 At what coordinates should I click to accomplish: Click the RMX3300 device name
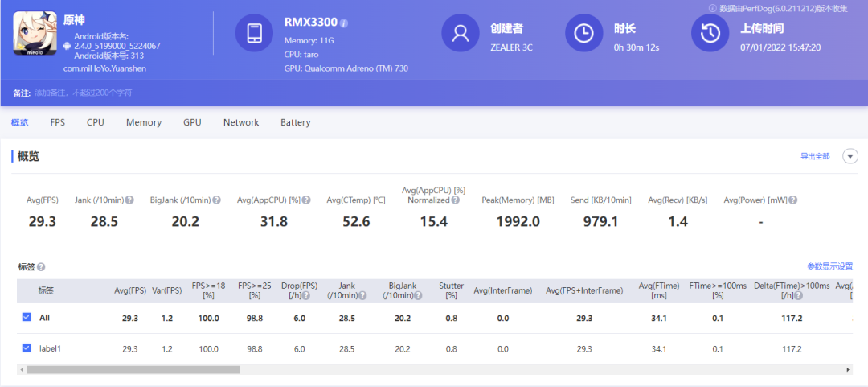(310, 23)
